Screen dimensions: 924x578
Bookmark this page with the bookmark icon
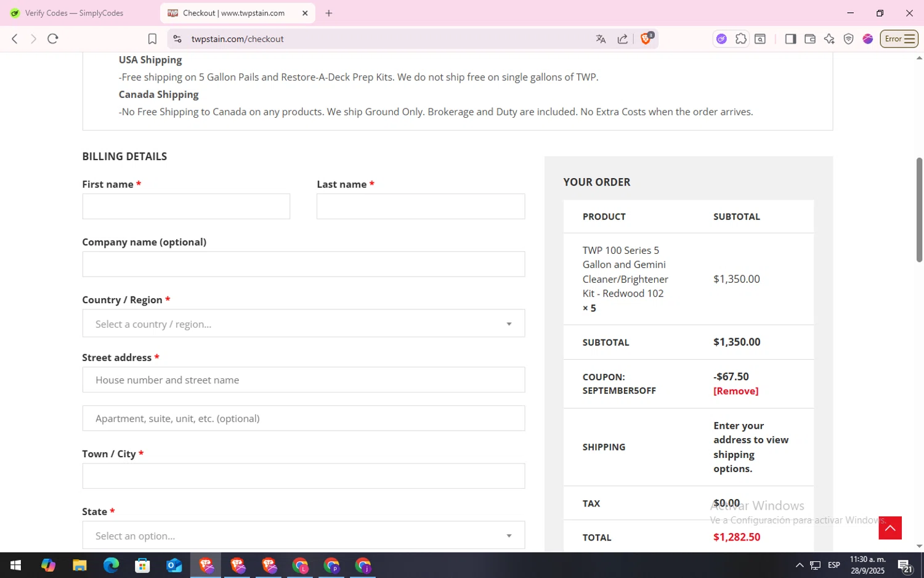click(152, 39)
